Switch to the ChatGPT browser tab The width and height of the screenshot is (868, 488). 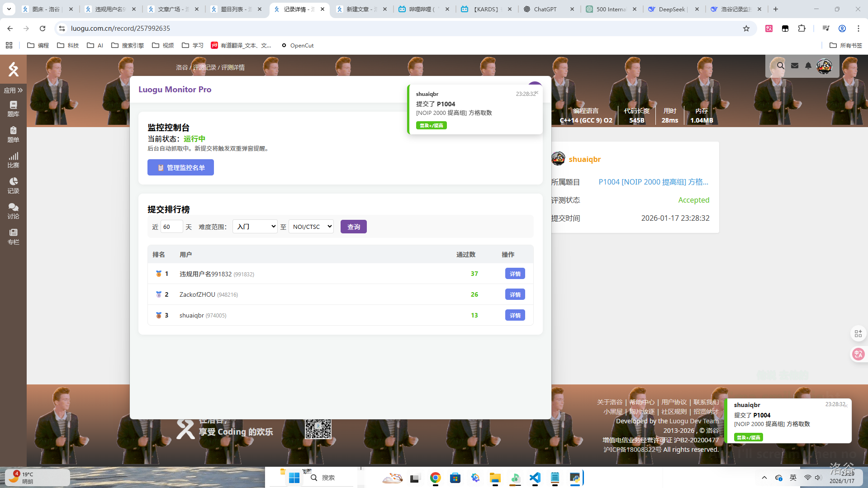point(545,9)
